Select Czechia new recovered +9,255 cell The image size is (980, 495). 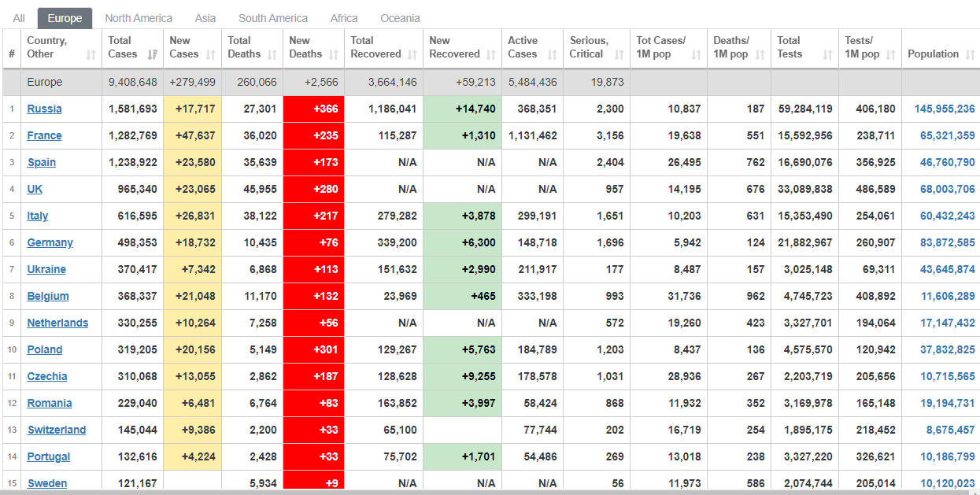point(462,376)
